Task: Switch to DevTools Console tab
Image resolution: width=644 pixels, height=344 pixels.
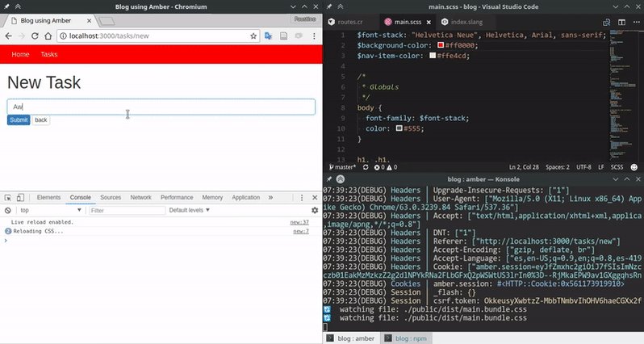Action: (80, 198)
